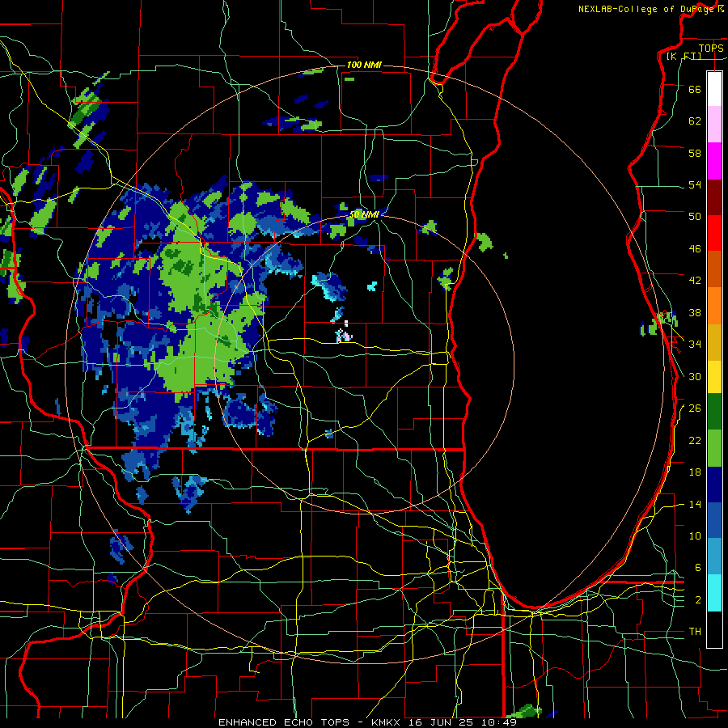
Task: Click the 6 legend value
Action: [x=697, y=567]
